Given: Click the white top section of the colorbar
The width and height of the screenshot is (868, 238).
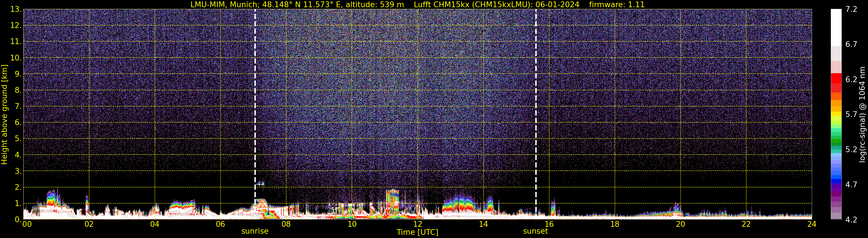Looking at the screenshot, I should (x=836, y=27).
